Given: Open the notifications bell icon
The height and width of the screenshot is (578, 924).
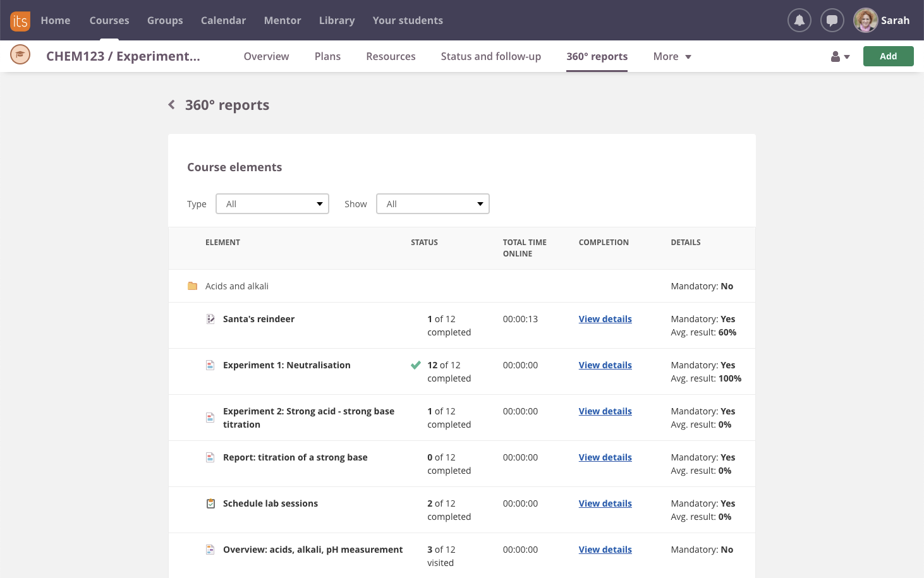Looking at the screenshot, I should [799, 20].
